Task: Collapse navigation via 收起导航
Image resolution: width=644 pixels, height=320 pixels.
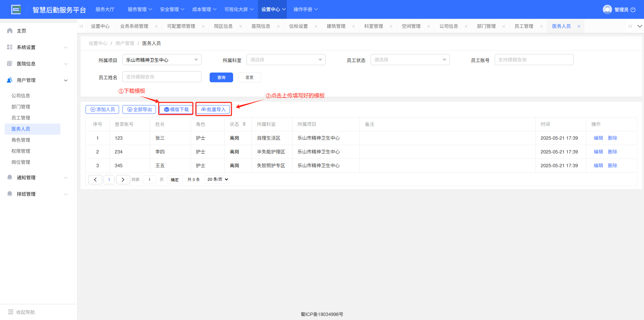Action: coord(21,312)
